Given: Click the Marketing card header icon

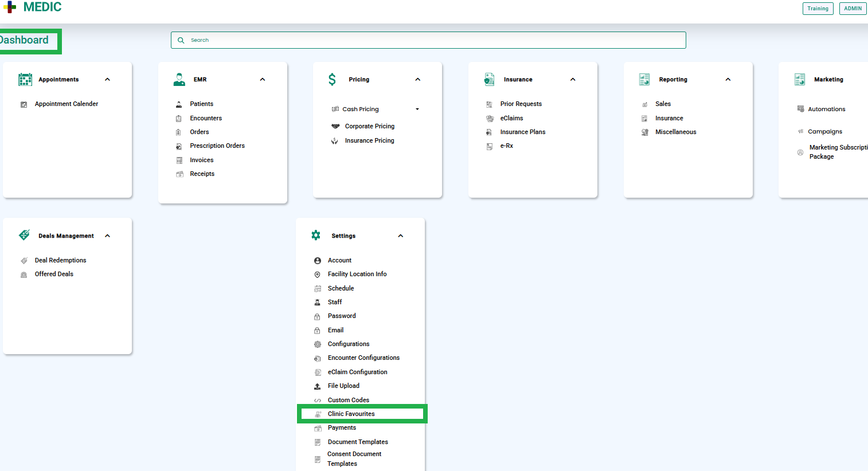Looking at the screenshot, I should 800,80.
